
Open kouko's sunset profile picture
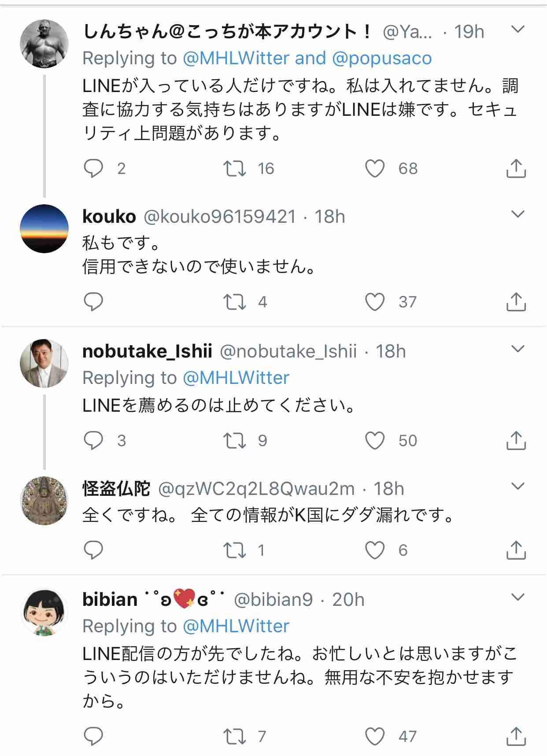point(44,229)
